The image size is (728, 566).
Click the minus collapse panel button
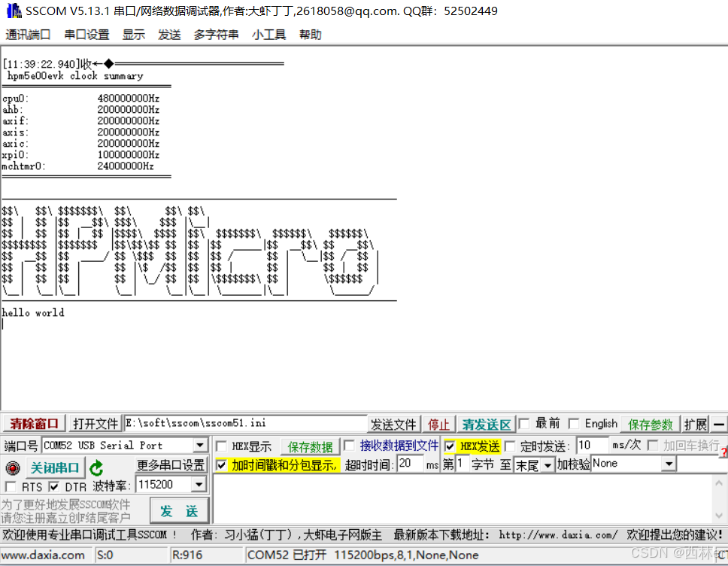tap(719, 424)
